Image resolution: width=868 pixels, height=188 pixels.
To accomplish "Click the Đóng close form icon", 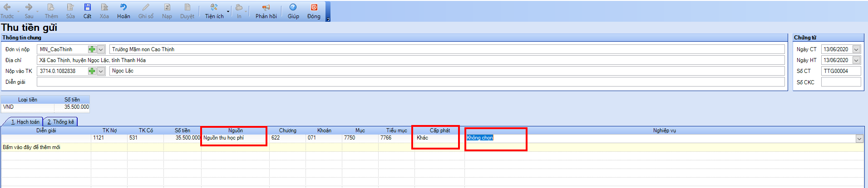I will point(314,8).
